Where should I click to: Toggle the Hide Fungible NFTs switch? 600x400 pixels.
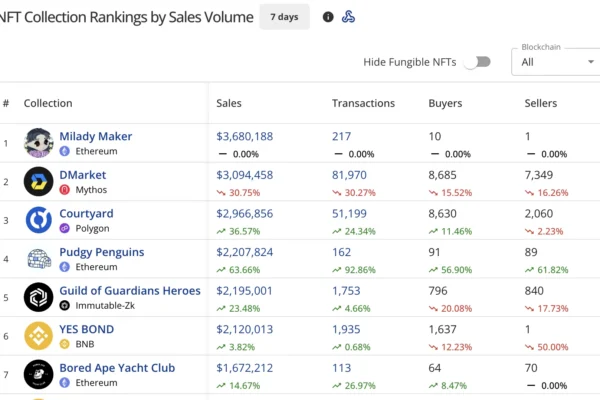[478, 62]
